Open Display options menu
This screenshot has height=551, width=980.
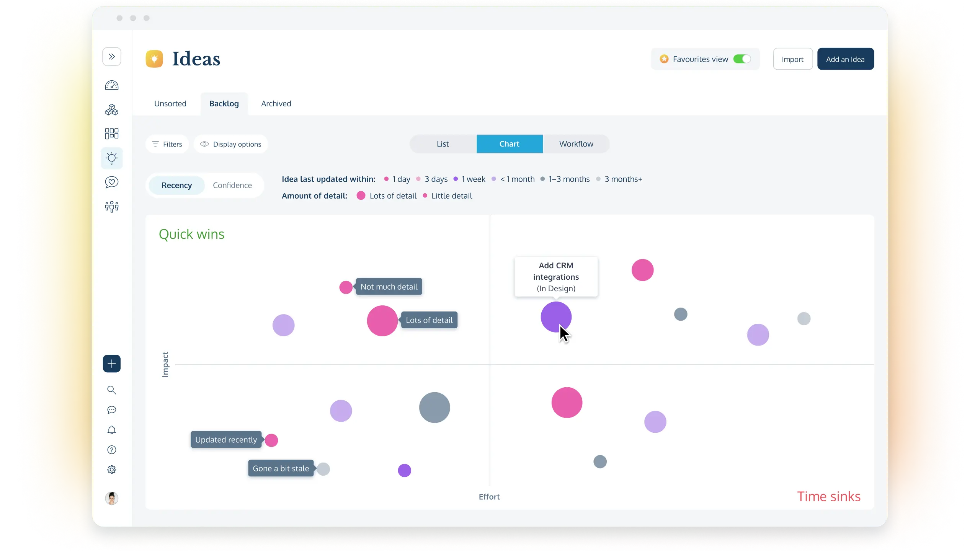(230, 144)
